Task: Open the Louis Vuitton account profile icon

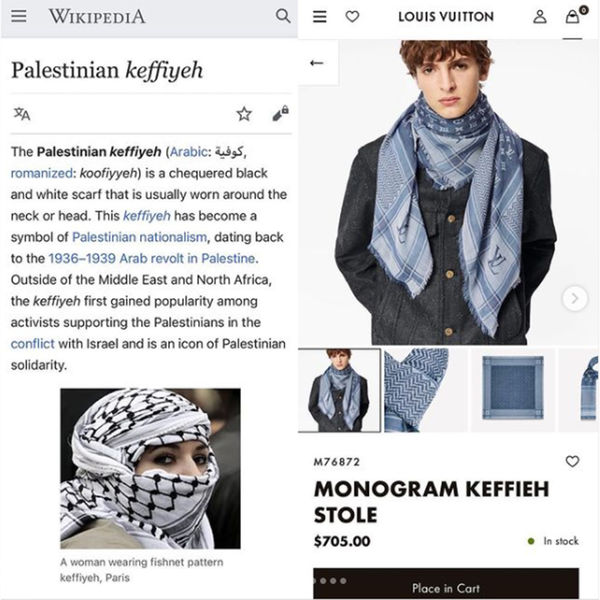Action: pos(540,16)
